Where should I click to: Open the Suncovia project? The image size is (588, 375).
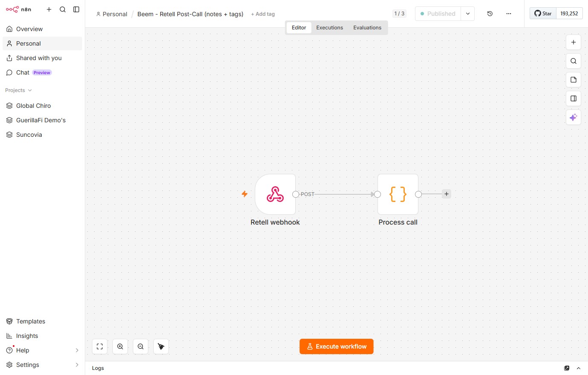coord(42,135)
